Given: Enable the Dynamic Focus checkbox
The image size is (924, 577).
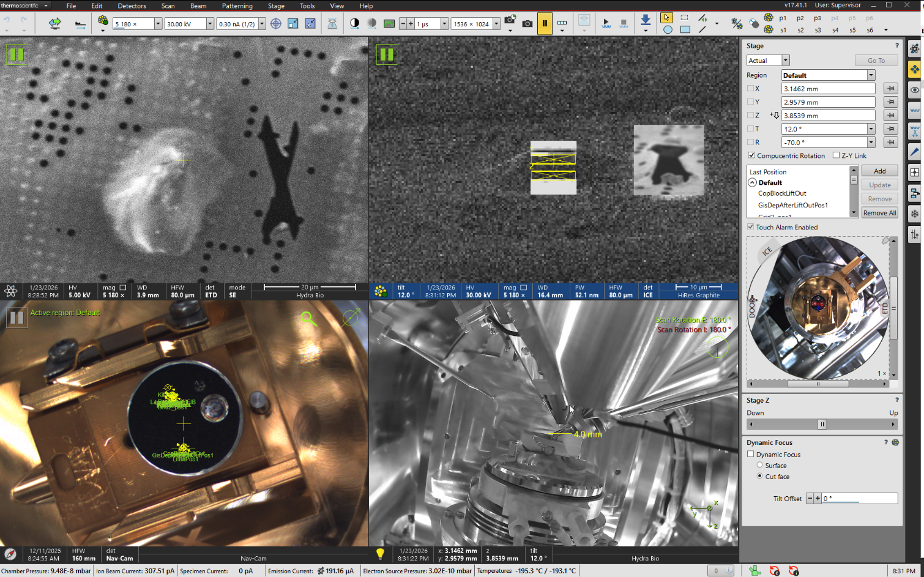Looking at the screenshot, I should click(x=751, y=455).
